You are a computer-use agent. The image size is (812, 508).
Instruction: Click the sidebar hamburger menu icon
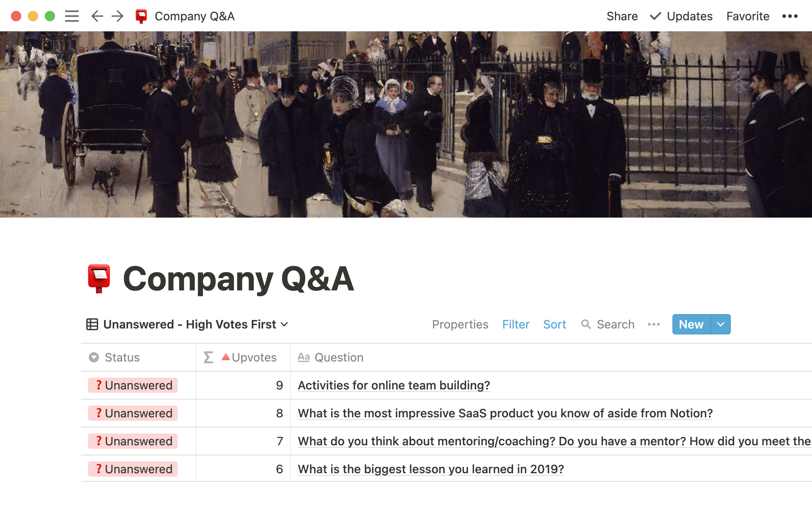point(72,16)
